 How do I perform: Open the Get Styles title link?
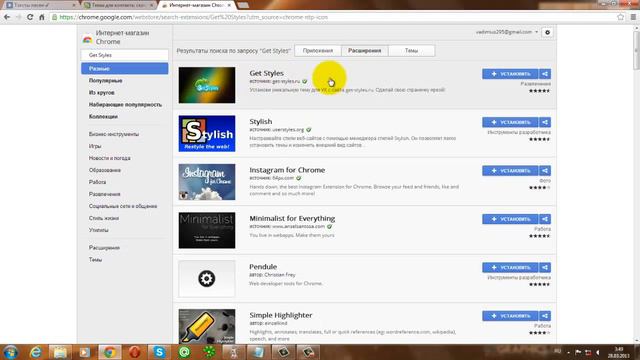[267, 73]
